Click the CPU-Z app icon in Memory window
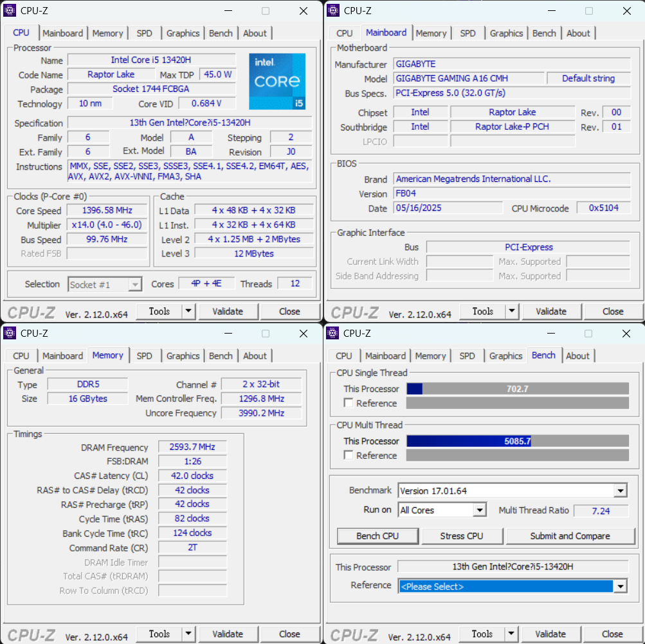645x644 pixels. [10, 333]
